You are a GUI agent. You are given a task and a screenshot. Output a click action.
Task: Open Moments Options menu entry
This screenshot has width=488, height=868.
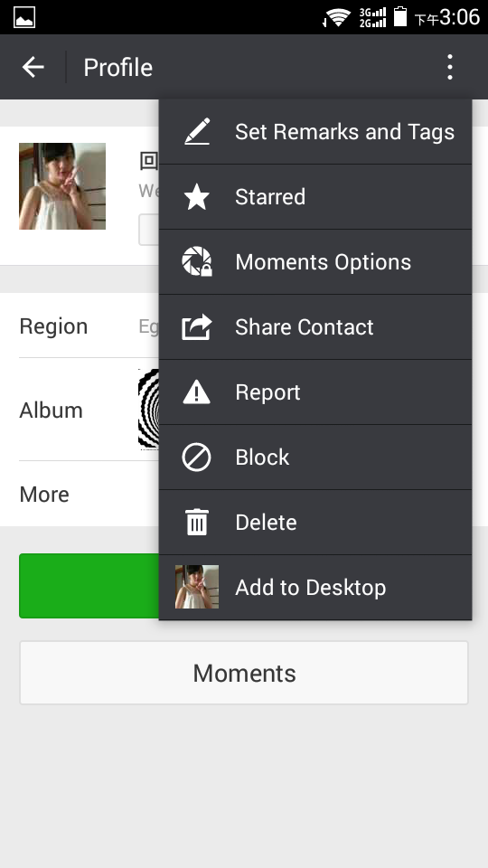pos(315,262)
